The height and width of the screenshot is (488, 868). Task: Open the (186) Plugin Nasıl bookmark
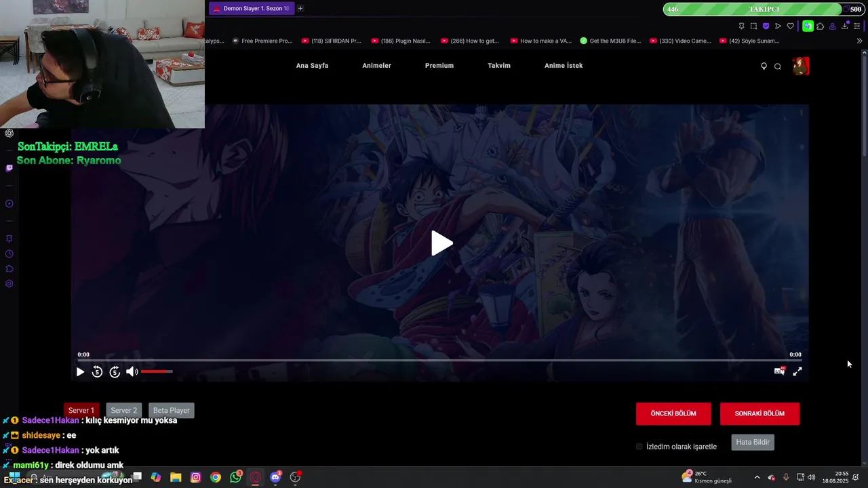pos(401,41)
